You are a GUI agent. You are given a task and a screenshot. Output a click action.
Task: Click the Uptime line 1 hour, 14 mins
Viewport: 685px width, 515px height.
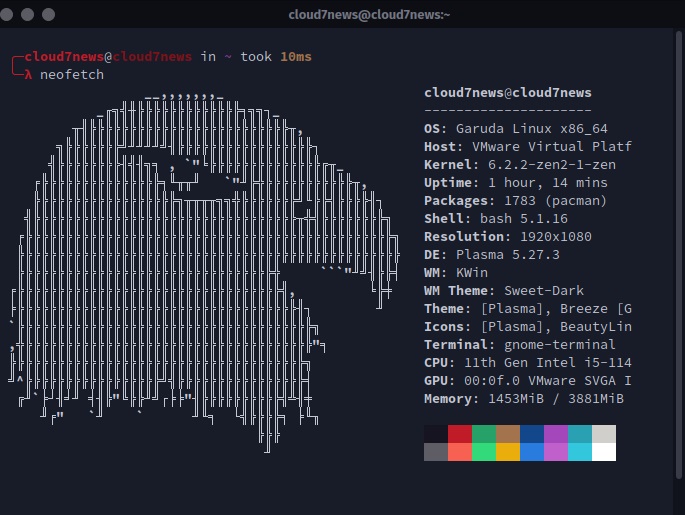tap(516, 183)
